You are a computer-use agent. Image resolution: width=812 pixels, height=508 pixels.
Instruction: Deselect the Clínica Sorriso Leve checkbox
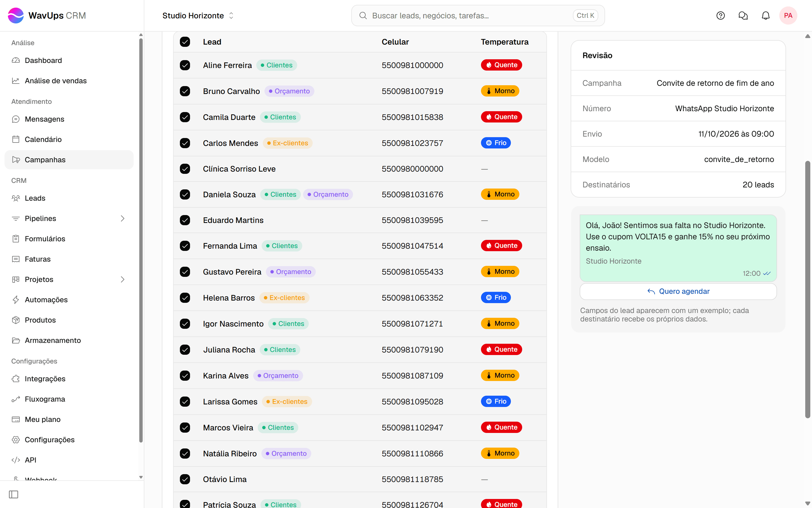[185, 169]
